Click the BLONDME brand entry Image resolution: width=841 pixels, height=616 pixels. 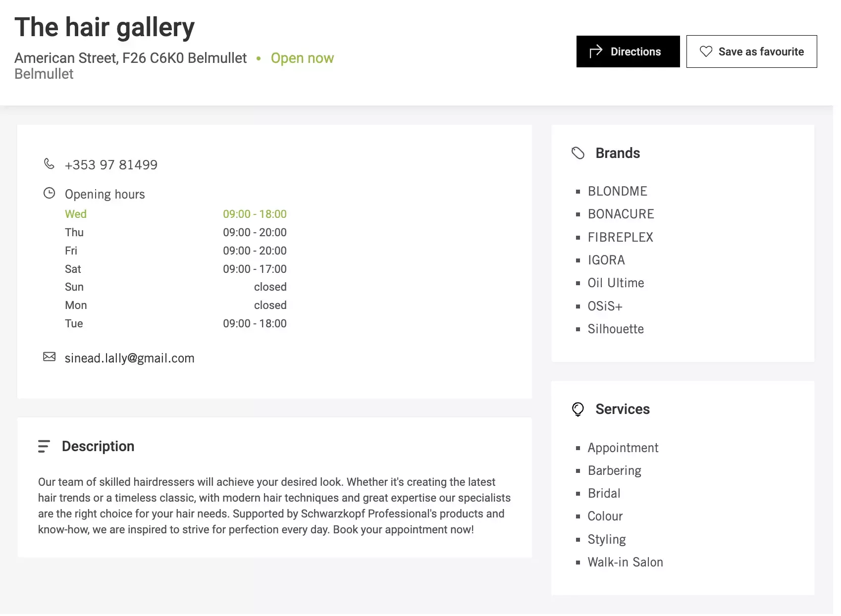(617, 191)
